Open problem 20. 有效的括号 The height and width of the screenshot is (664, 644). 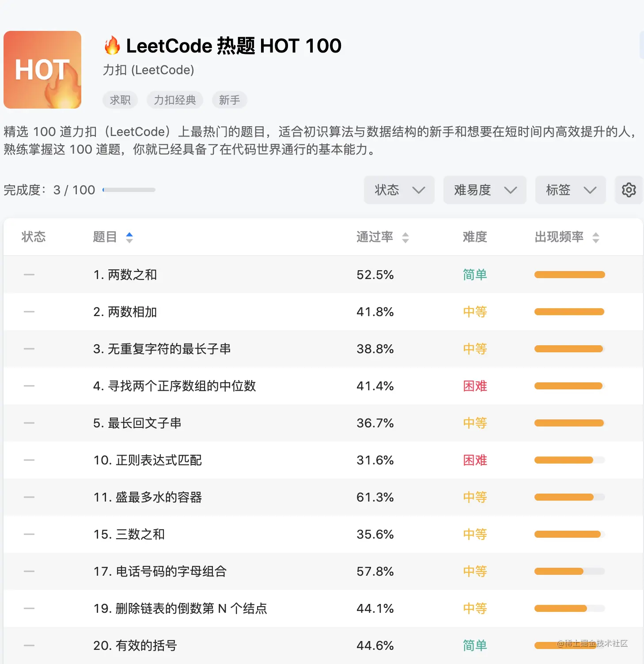pyautogui.click(x=135, y=645)
